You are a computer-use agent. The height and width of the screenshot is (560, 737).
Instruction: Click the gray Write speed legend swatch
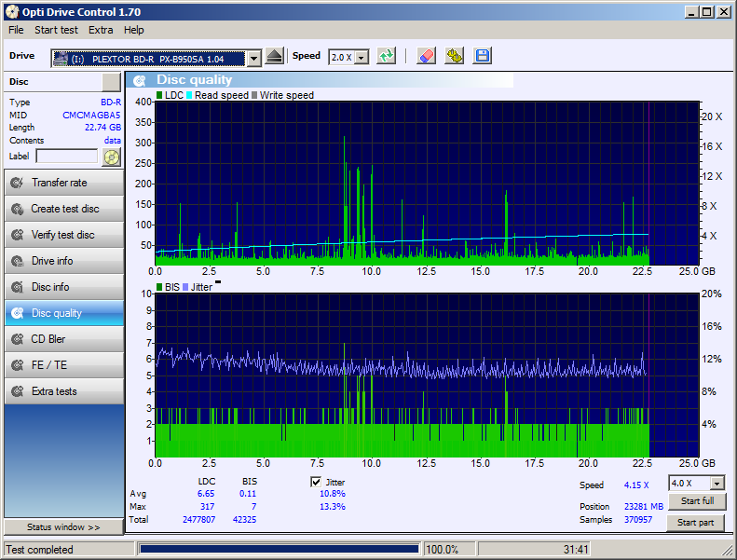pos(254,95)
